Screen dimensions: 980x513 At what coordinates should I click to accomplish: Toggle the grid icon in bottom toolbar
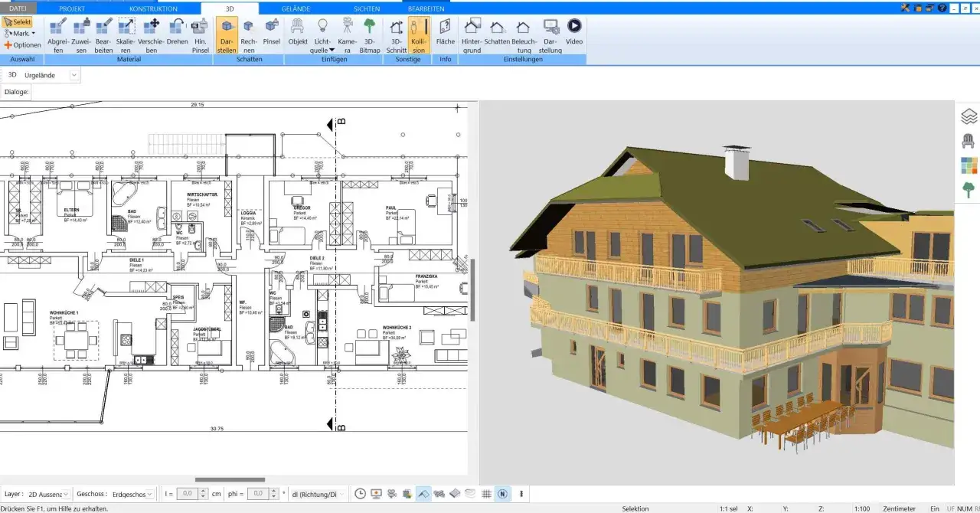pos(486,494)
